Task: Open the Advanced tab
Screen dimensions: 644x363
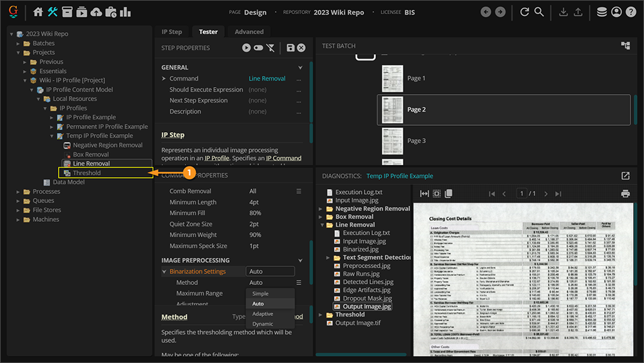Action: point(249,32)
